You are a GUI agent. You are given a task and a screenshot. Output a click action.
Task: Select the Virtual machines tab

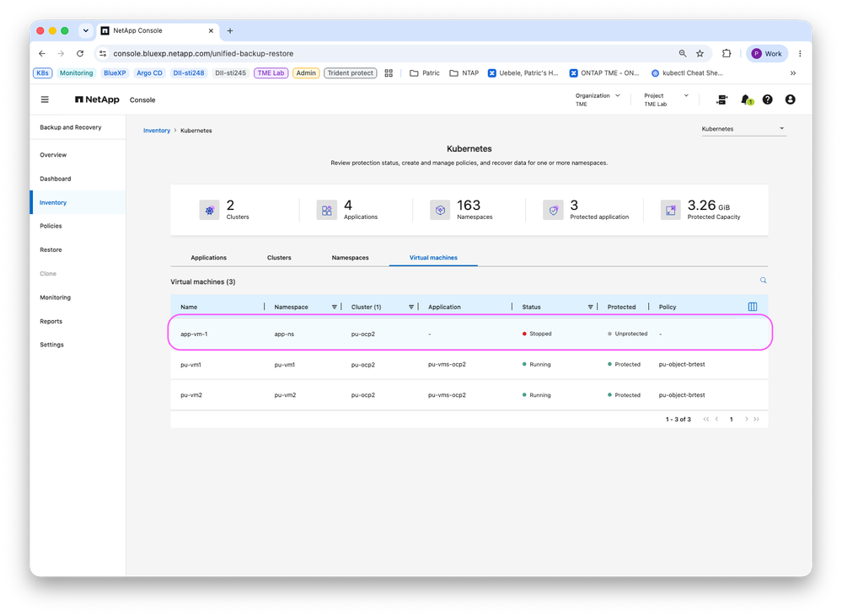click(x=433, y=258)
